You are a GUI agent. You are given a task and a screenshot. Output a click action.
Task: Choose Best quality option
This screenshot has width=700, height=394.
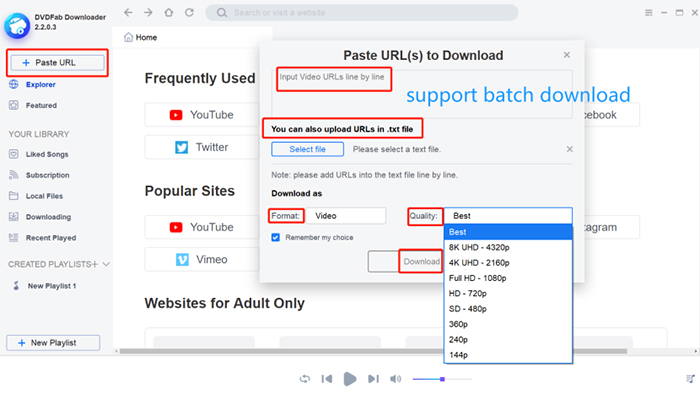pyautogui.click(x=508, y=232)
